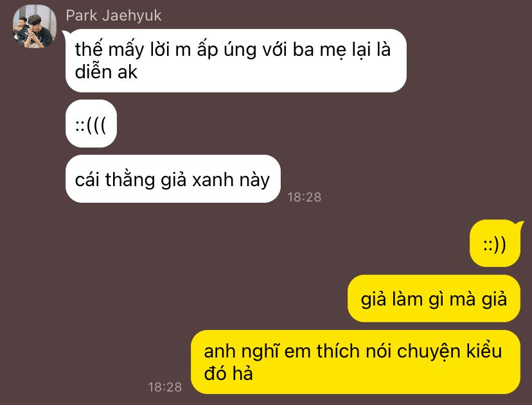The width and height of the screenshot is (532, 405).
Task: Tap the white "::(((" message bubble
Action: [x=91, y=124]
